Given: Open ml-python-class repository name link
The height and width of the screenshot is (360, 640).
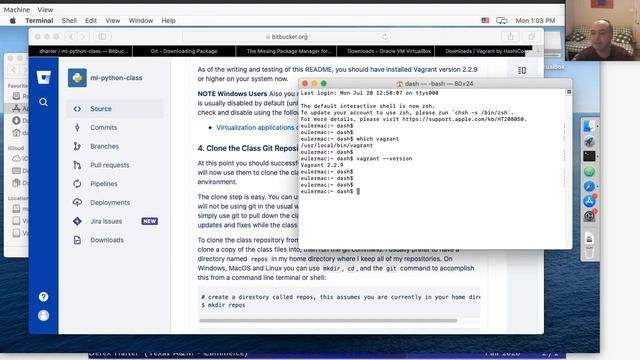Looking at the screenshot, I should coord(116,78).
